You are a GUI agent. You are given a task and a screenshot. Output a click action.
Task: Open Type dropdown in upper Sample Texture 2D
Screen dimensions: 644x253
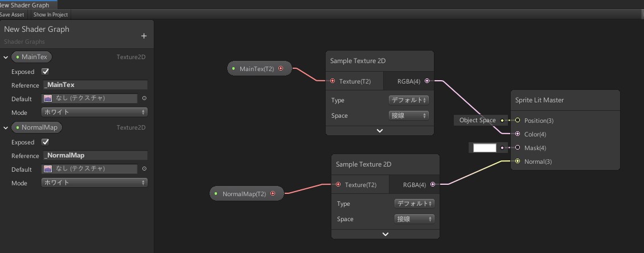pos(409,100)
